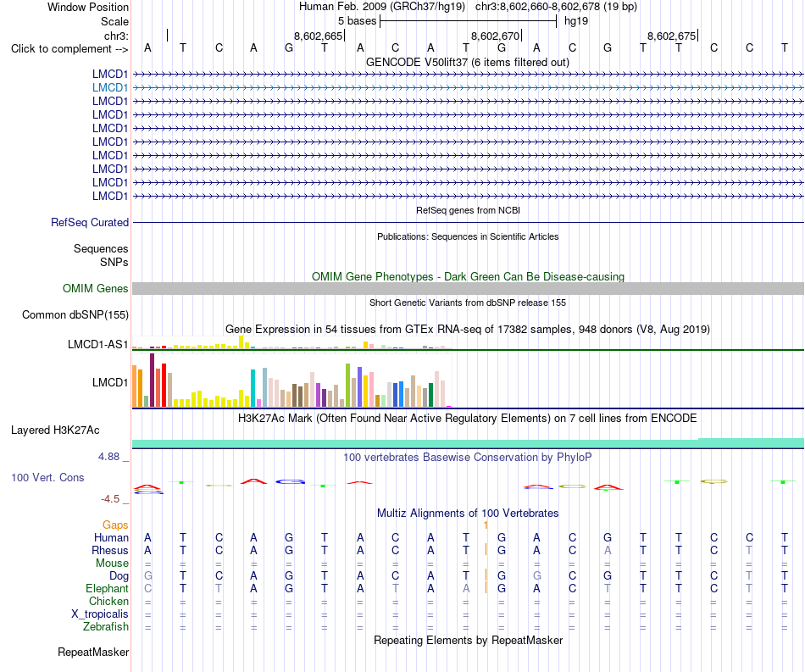Click the Basewise Conservation by PhyloP title
The image size is (805, 672).
(x=468, y=457)
